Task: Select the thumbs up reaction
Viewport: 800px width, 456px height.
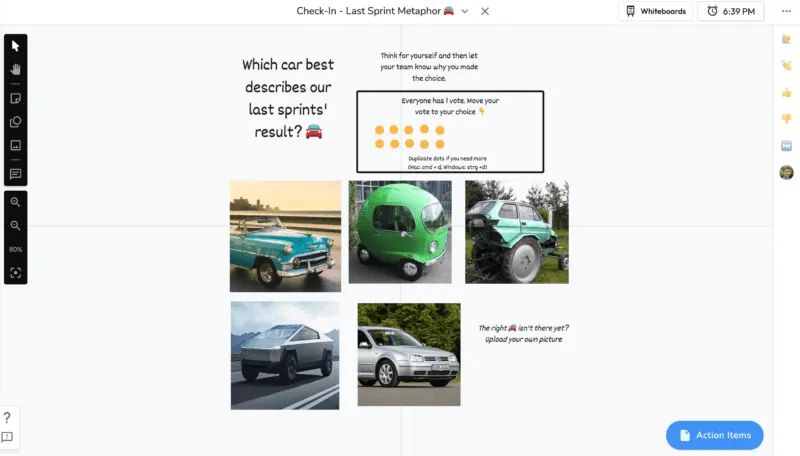Action: pos(786,92)
